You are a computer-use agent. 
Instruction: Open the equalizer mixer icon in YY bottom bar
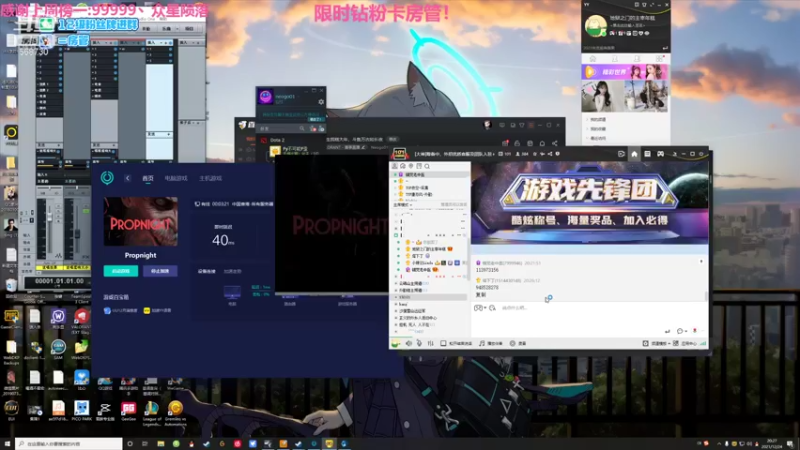[431, 343]
